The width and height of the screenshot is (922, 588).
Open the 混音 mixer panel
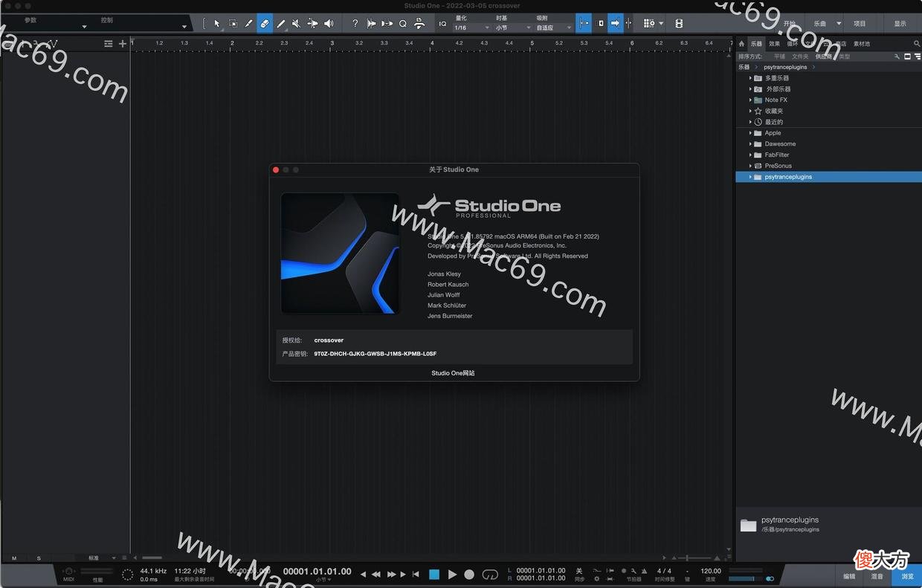(877, 576)
